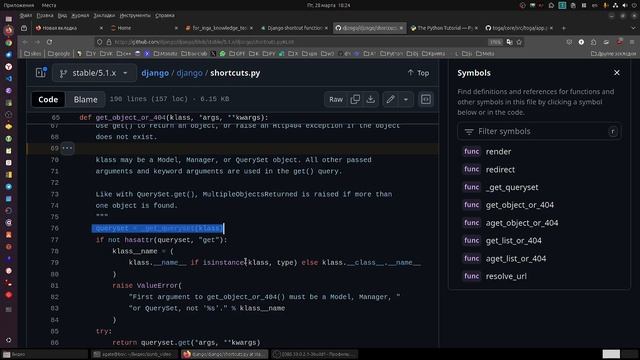Open the Инструменты menu

tap(135, 16)
